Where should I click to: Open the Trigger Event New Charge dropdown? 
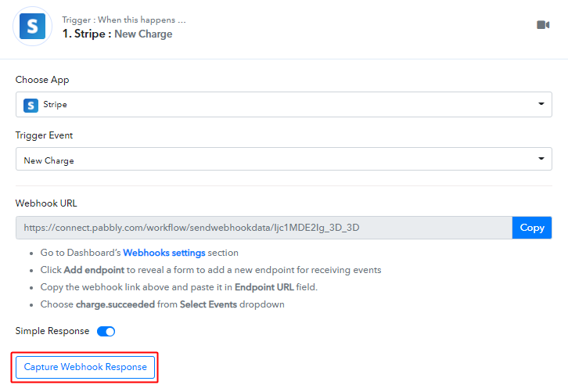tap(284, 159)
